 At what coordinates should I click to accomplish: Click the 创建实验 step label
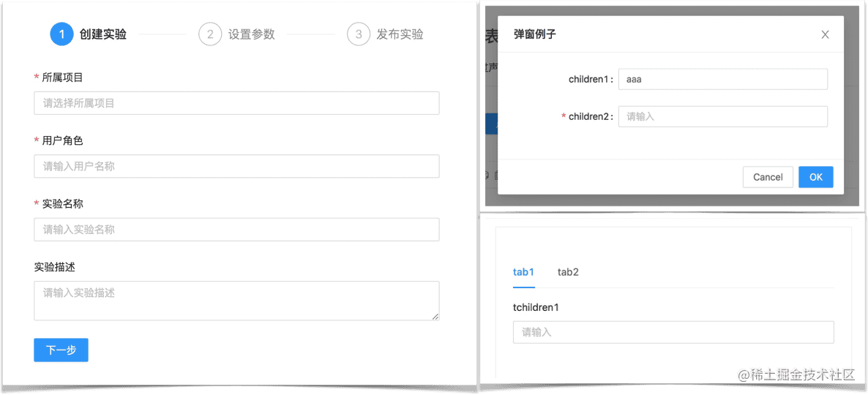point(103,34)
